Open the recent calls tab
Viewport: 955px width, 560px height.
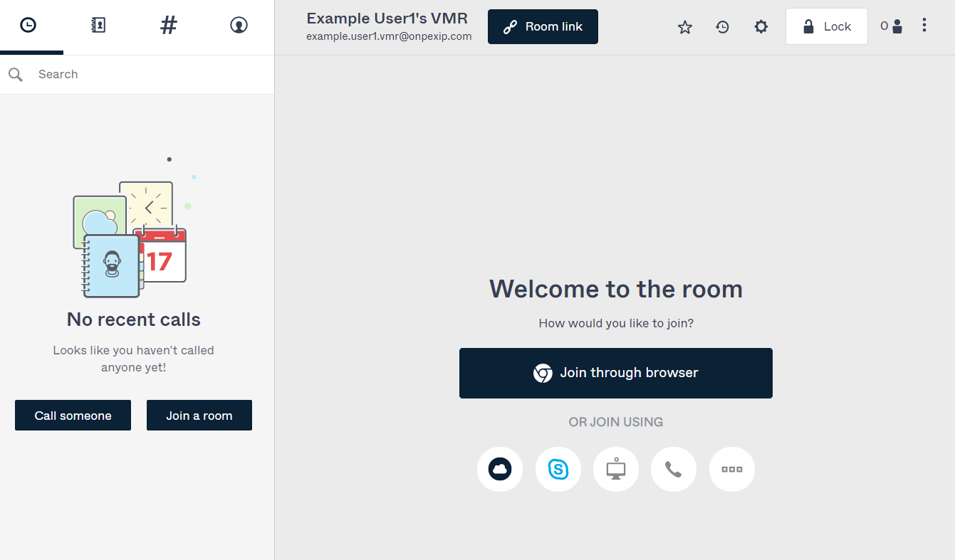click(x=28, y=26)
